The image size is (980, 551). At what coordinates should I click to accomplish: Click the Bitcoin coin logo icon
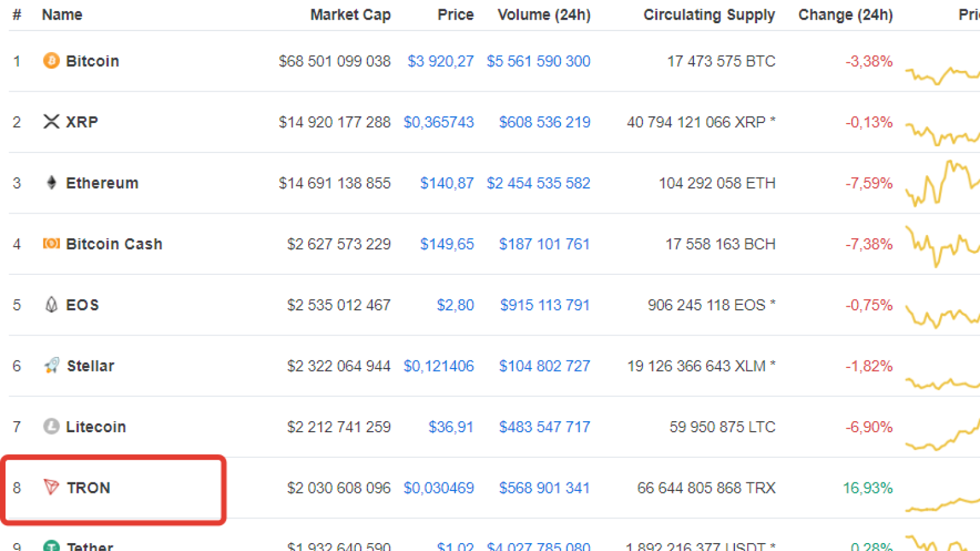click(51, 61)
